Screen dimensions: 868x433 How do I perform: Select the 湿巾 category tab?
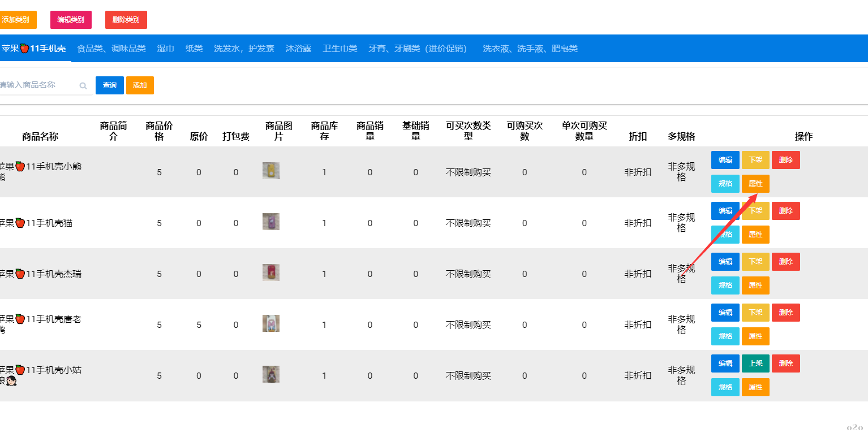165,49
